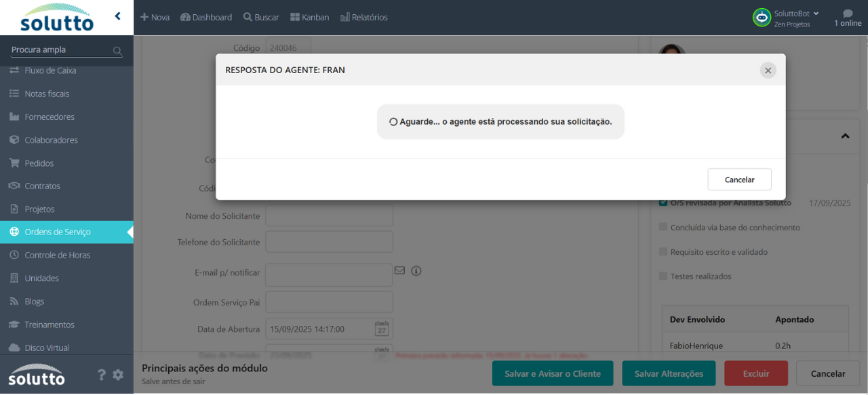Open Relatórios from top bar
The width and height of the screenshot is (868, 395).
click(x=364, y=18)
